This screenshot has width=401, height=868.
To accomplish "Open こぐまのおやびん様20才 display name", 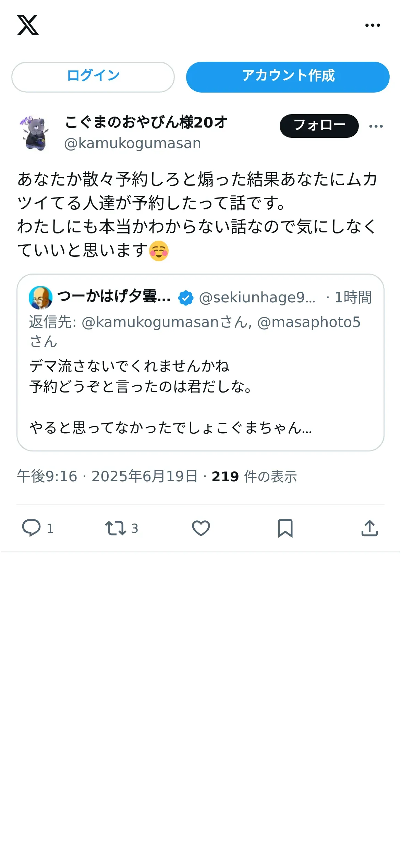I will (x=146, y=122).
